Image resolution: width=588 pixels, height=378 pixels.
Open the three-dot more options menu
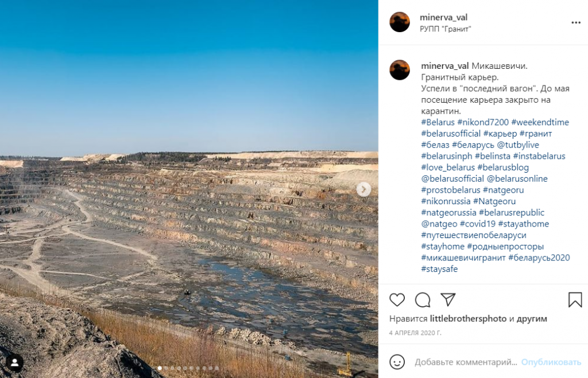click(x=575, y=23)
